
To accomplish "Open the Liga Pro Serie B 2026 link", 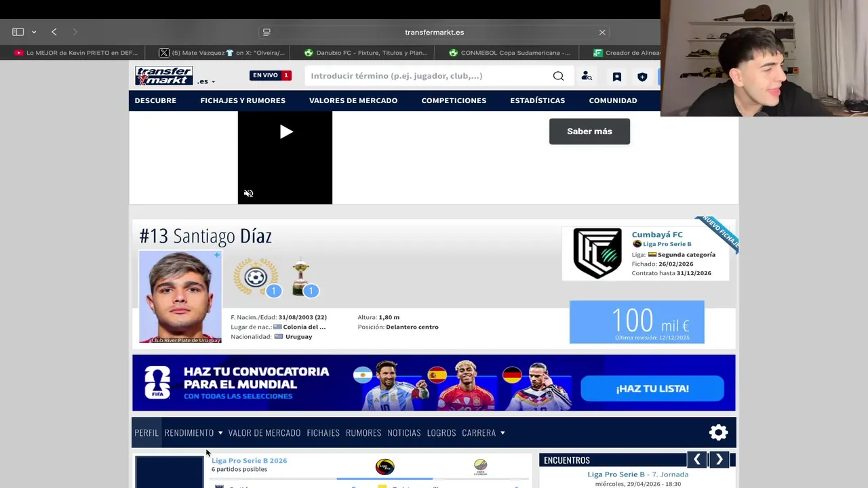I will (249, 460).
